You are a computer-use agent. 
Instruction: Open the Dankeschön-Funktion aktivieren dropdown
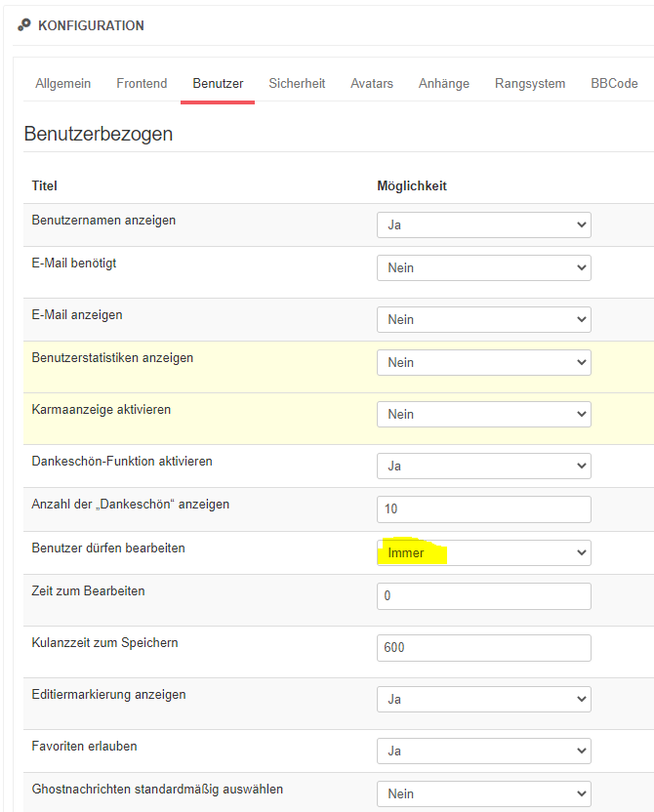[x=483, y=467]
